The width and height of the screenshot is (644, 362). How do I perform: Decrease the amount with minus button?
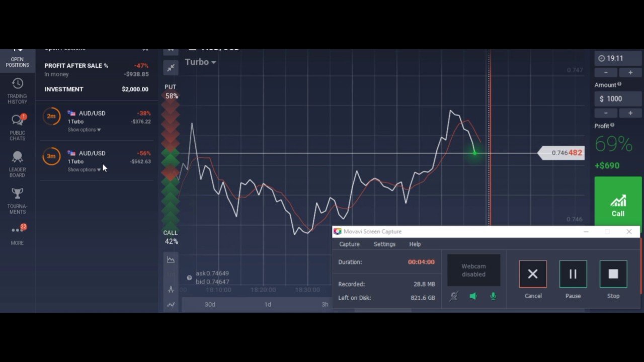[x=606, y=113]
